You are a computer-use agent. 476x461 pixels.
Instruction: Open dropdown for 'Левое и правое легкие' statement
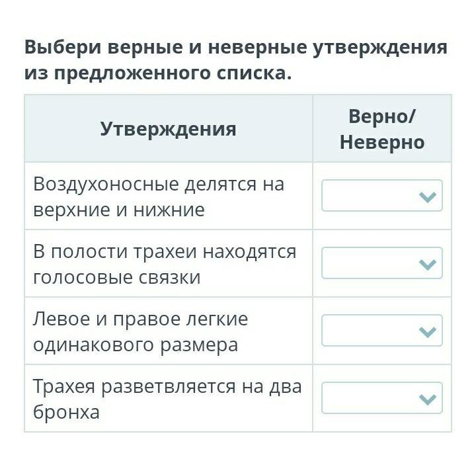(x=381, y=331)
